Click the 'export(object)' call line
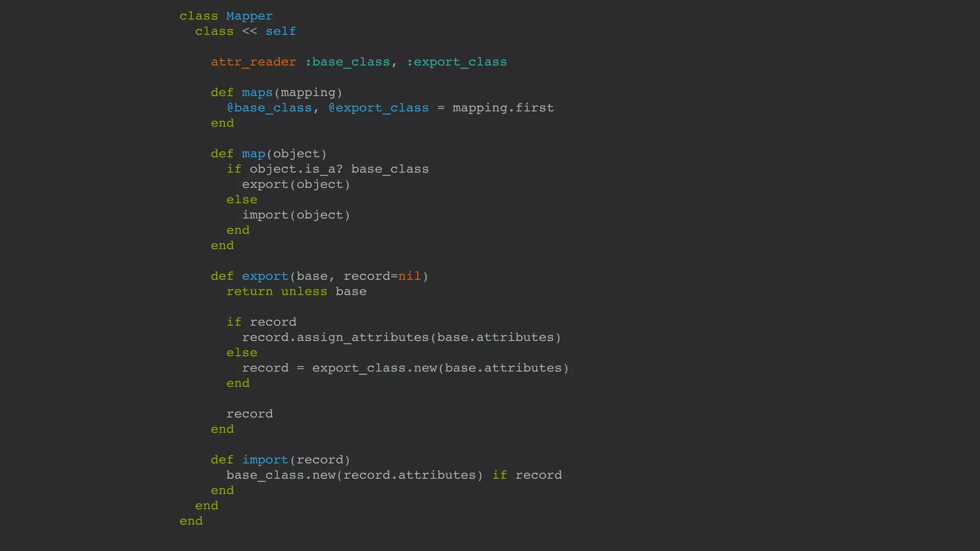 pyautogui.click(x=296, y=185)
